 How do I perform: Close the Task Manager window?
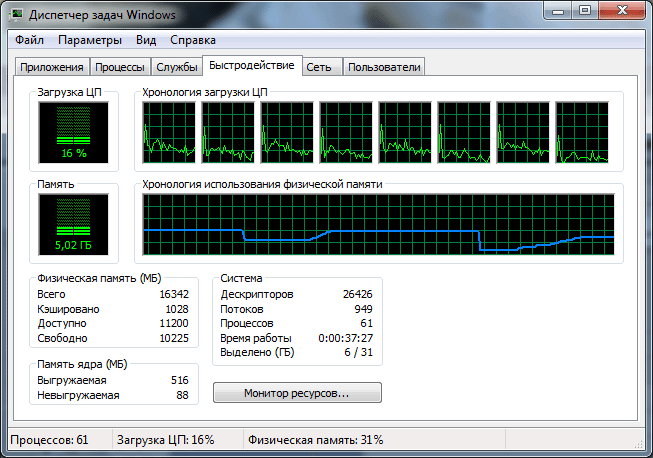pyautogui.click(x=622, y=11)
